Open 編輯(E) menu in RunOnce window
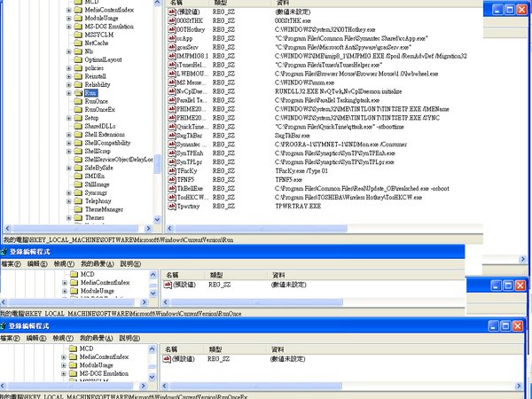 coord(37,263)
